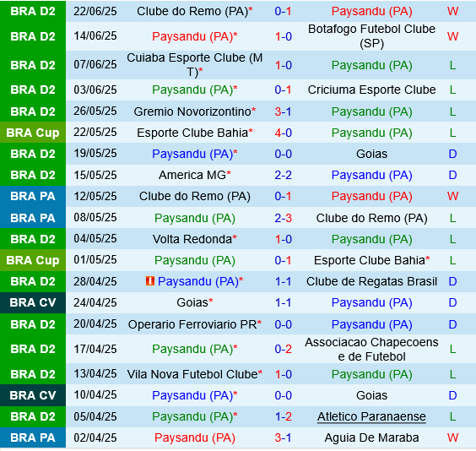
Task: Click Criciuma Esporte Clube
Action: tap(371, 90)
